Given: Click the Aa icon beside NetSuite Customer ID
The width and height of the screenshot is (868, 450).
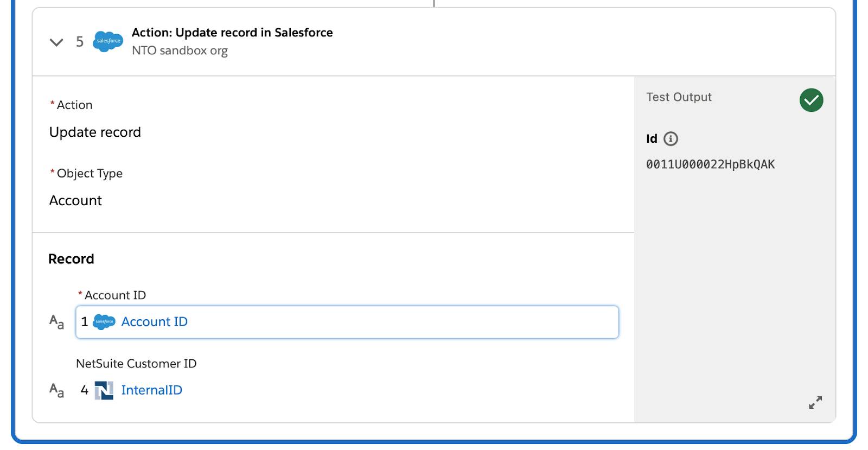Looking at the screenshot, I should pos(56,390).
